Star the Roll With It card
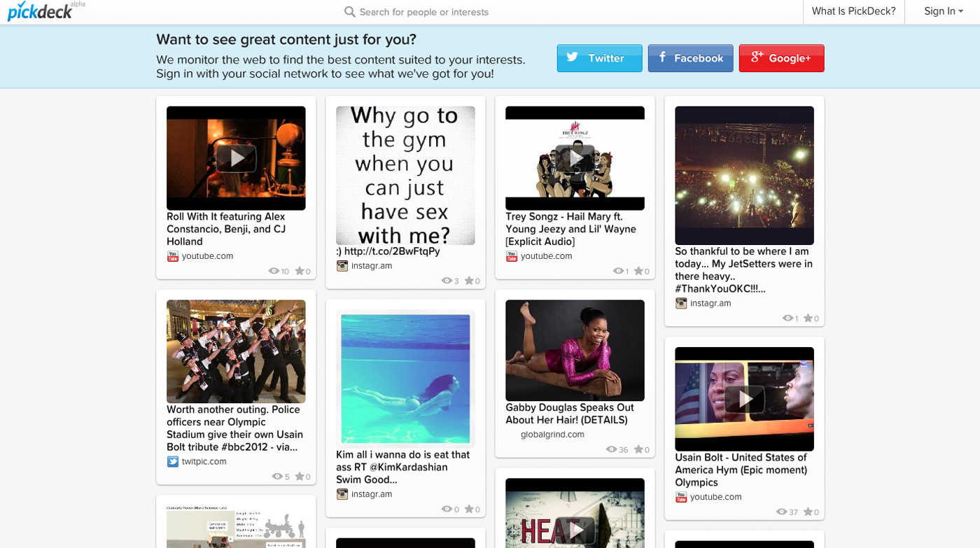This screenshot has height=548, width=980. [x=299, y=272]
